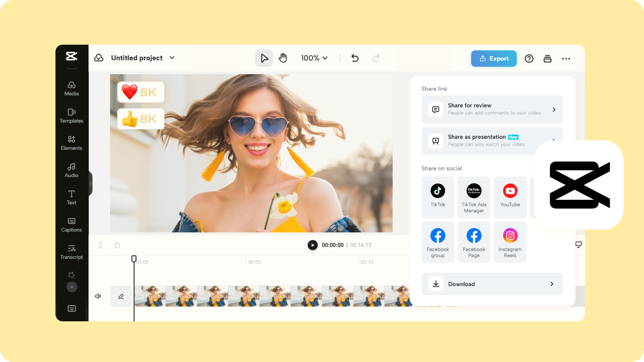Activate the Select cursor tool
This screenshot has width=644, height=362.
pos(264,58)
